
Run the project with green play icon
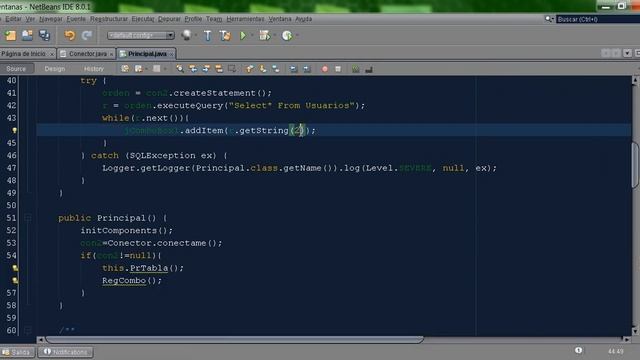coord(243,36)
